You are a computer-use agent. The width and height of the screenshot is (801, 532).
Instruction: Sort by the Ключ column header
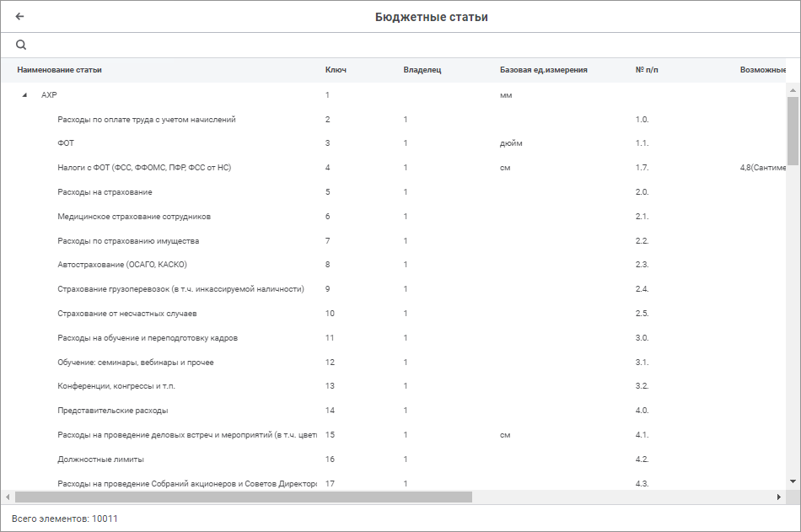click(336, 70)
